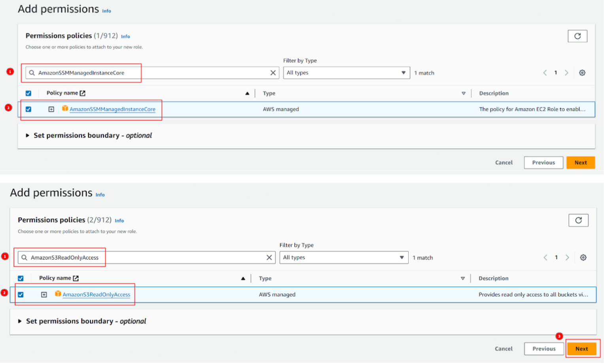Sort by Policy name in the top table
This screenshot has height=364, width=604.
point(247,94)
